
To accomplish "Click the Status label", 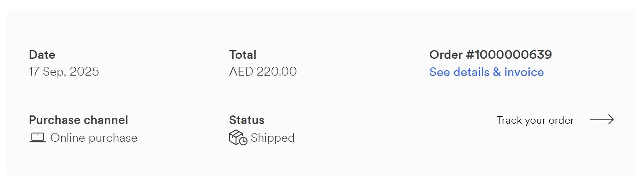I will [x=246, y=120].
